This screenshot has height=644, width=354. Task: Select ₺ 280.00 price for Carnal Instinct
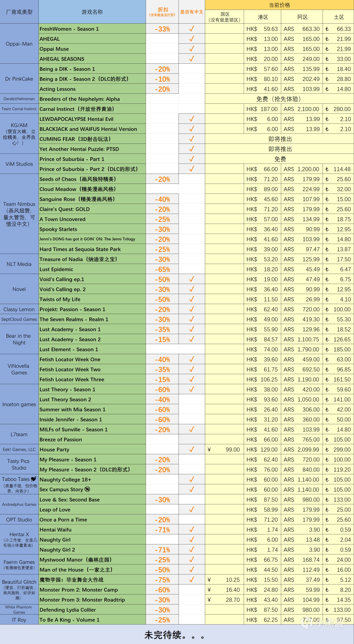pos(338,109)
